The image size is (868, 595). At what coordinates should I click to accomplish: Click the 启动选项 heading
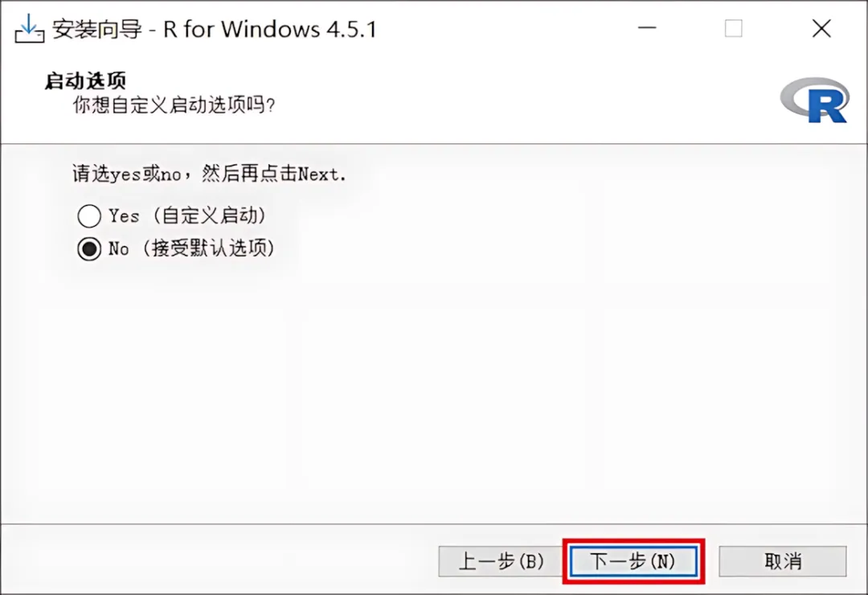85,81
